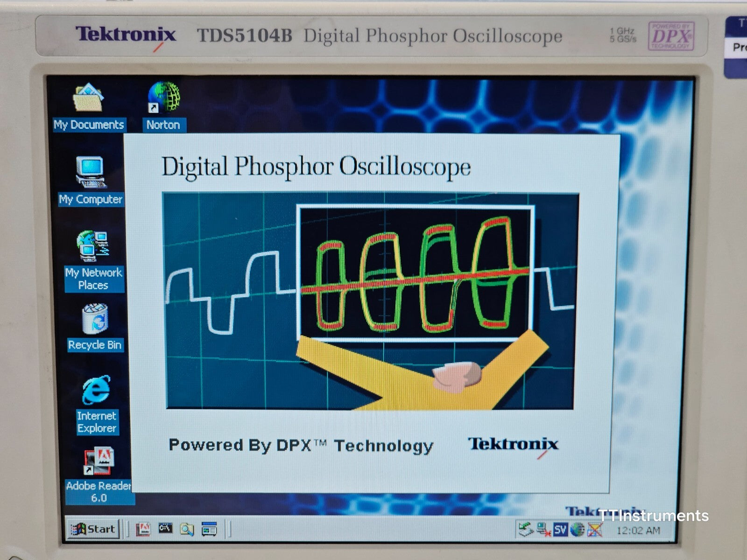This screenshot has height=560, width=747.
Task: Click the disconnected network tray icon
Action: (x=542, y=530)
